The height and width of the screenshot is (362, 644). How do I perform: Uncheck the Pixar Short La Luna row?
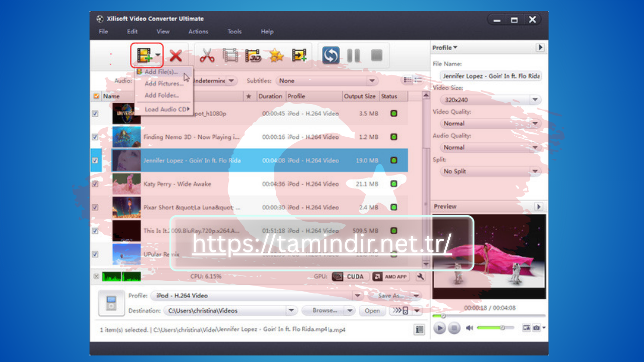95,207
